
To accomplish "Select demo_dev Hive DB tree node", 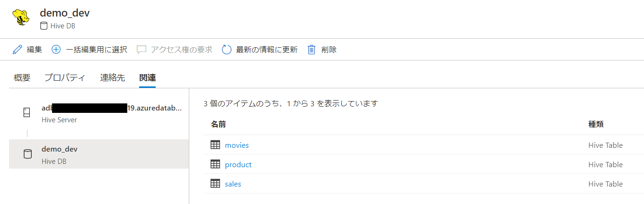I will pyautogui.click(x=99, y=154).
